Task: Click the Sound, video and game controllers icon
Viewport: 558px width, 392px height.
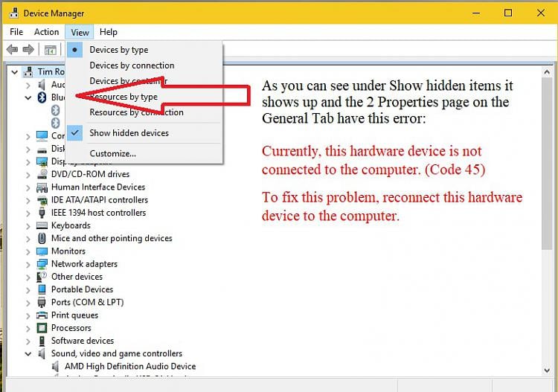Action: coord(42,353)
